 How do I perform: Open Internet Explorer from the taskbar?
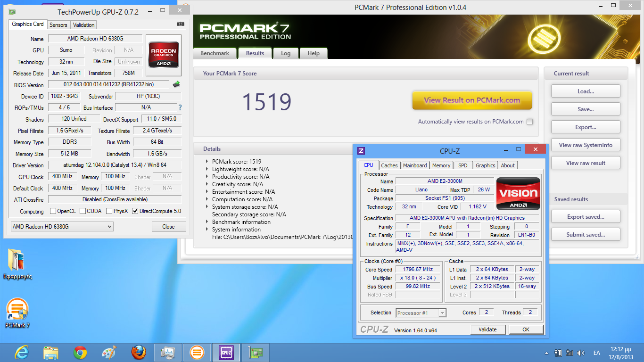click(22, 353)
